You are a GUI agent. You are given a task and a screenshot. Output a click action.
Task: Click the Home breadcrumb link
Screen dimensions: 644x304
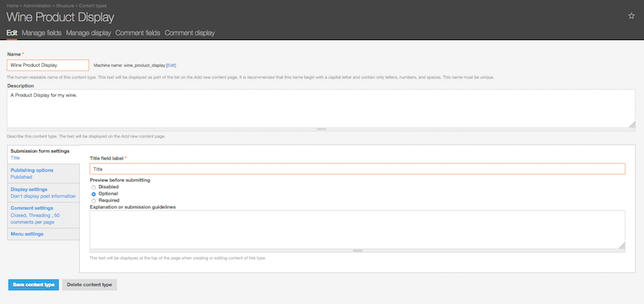[12, 6]
